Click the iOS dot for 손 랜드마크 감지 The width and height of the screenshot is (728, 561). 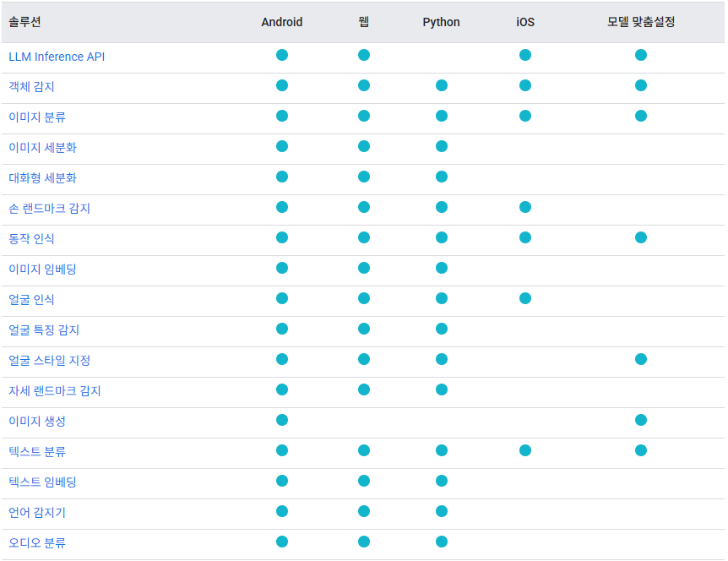(x=525, y=207)
